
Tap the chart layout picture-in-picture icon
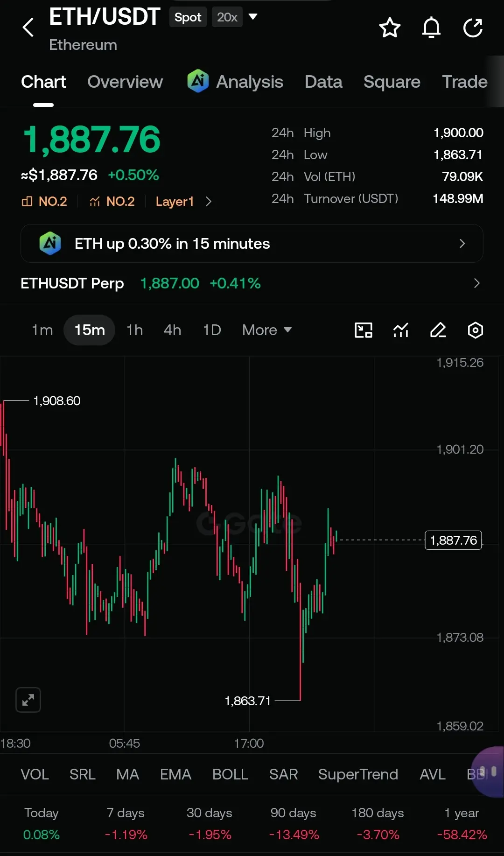coord(364,330)
